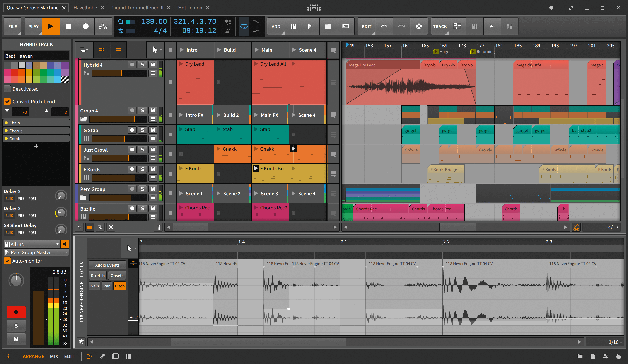The width and height of the screenshot is (628, 364).
Task: Uncheck the Convert Pitch-bend checkbox
Action: (7, 101)
